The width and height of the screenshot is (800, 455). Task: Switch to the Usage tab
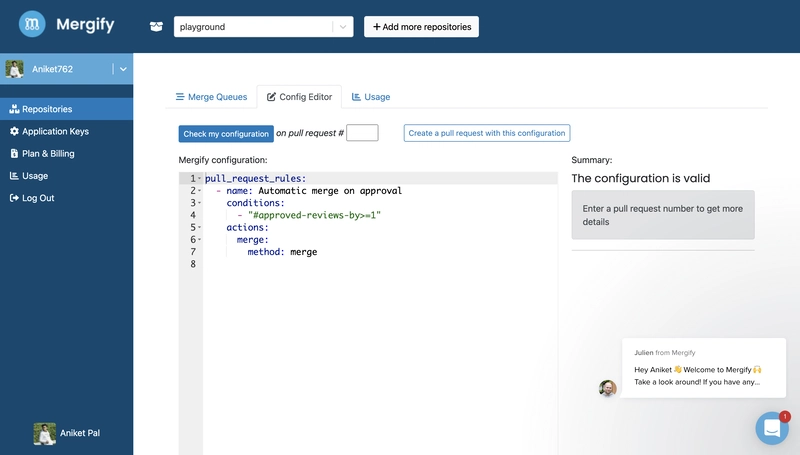(x=371, y=97)
